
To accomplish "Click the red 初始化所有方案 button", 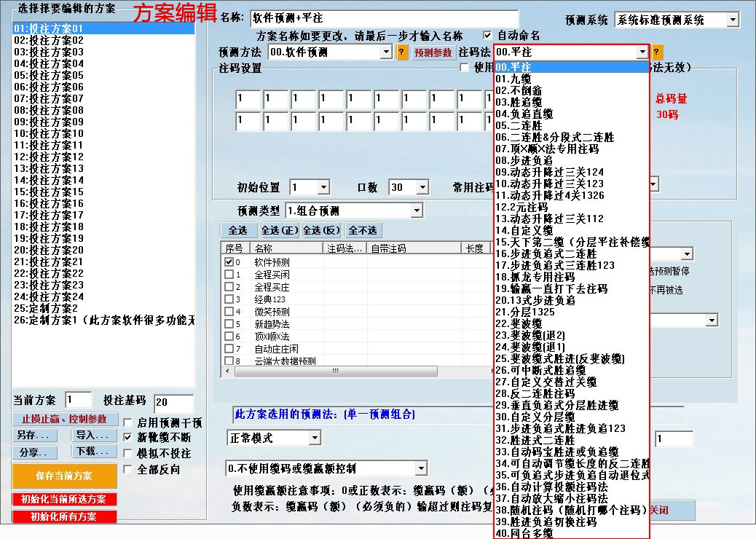I will pyautogui.click(x=63, y=516).
